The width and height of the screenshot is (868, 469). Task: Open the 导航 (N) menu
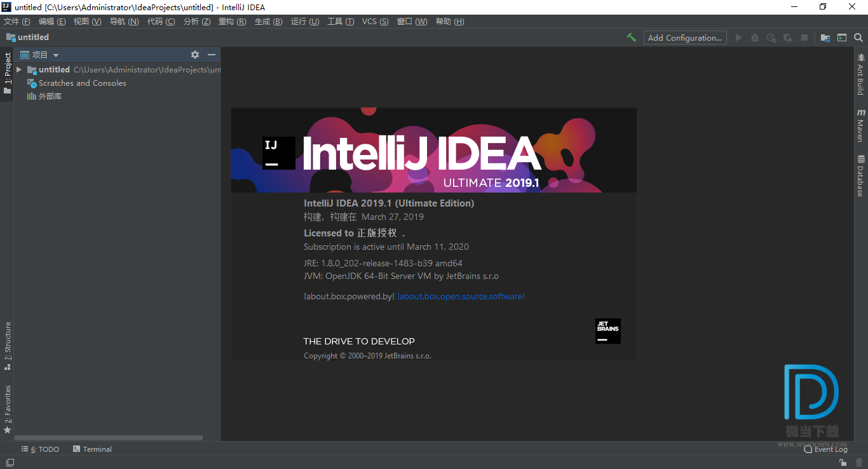(125, 22)
